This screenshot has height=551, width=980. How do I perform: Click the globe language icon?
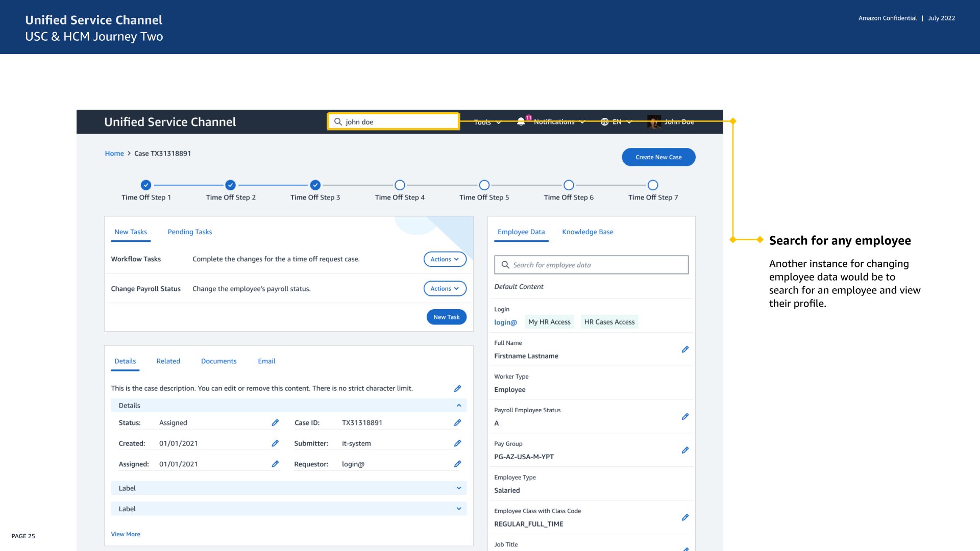604,121
